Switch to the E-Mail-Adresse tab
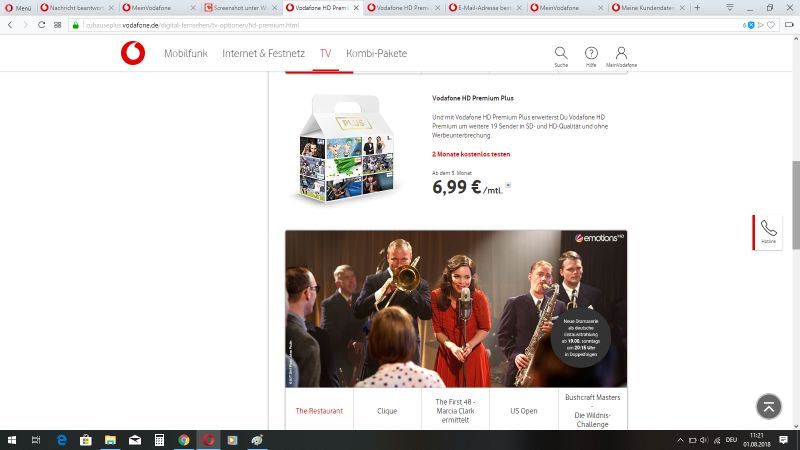This screenshot has height=450, width=800. [485, 8]
